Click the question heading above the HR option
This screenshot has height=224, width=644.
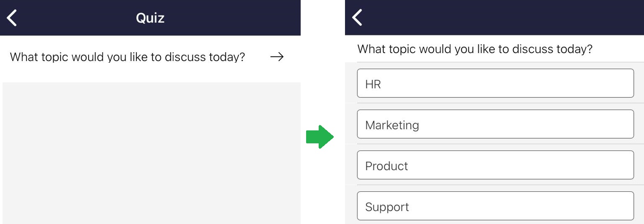click(x=475, y=49)
